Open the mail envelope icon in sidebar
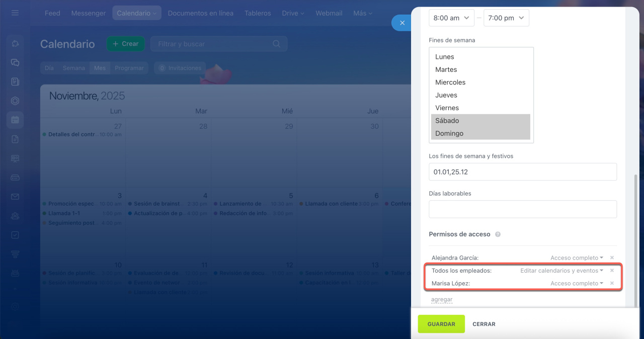 click(x=15, y=197)
